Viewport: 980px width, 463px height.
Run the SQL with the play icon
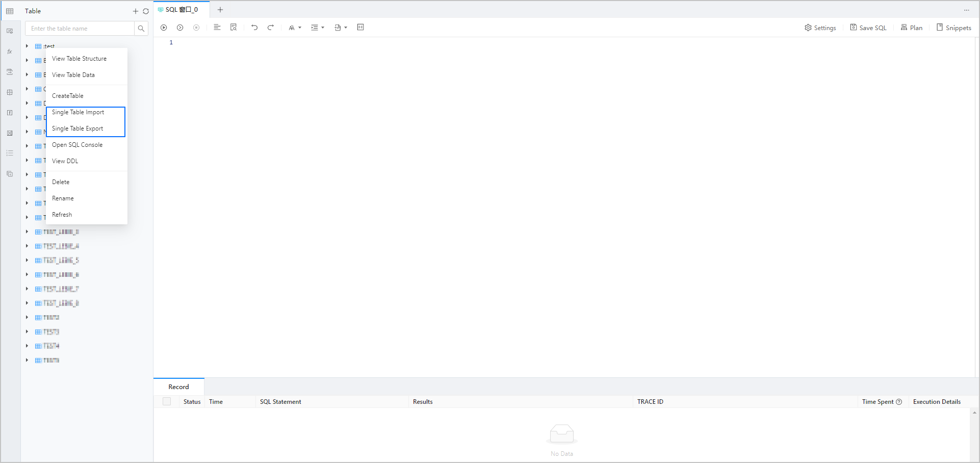164,28
